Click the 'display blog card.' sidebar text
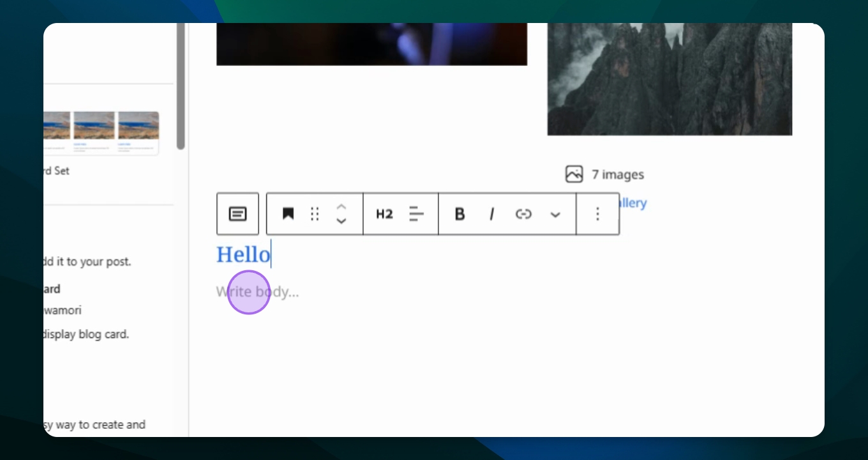 pyautogui.click(x=86, y=334)
